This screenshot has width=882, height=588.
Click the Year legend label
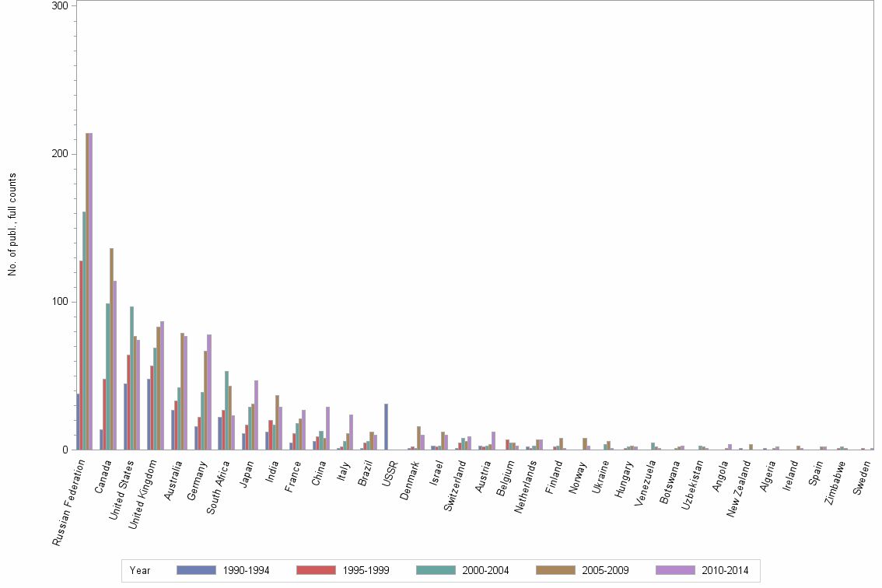point(140,571)
